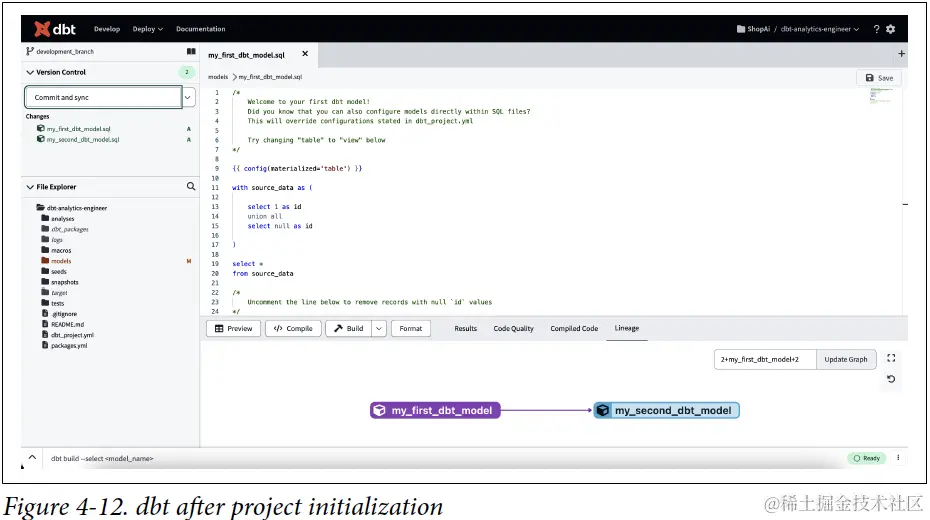Click the models folder icon
Screen dimensions: 930x520
(45, 260)
